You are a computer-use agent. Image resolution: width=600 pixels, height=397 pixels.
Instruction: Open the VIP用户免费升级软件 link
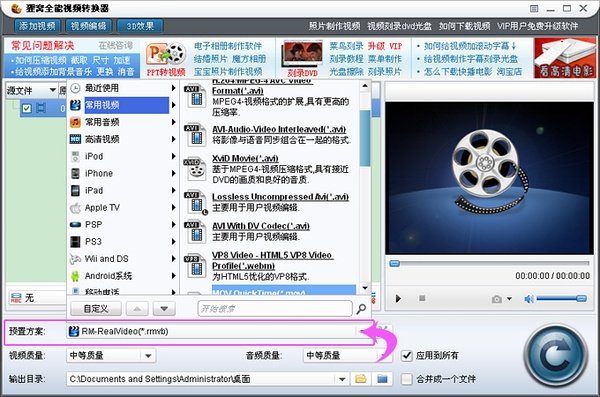(537, 26)
